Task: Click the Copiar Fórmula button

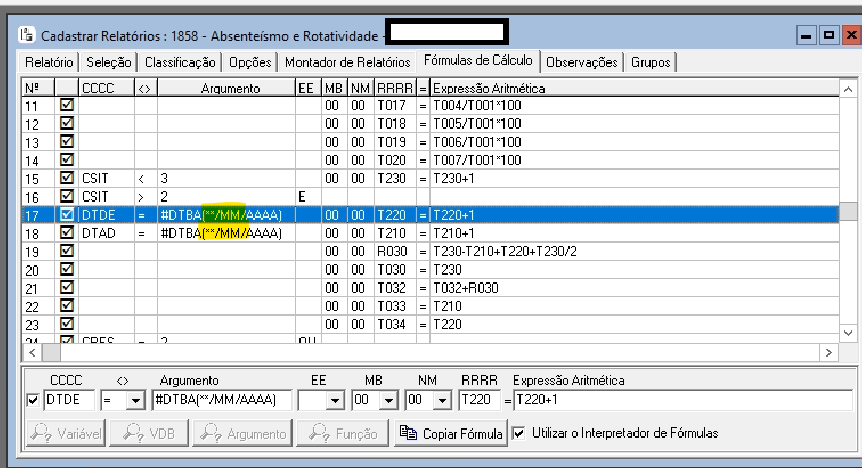Action: pos(450,433)
